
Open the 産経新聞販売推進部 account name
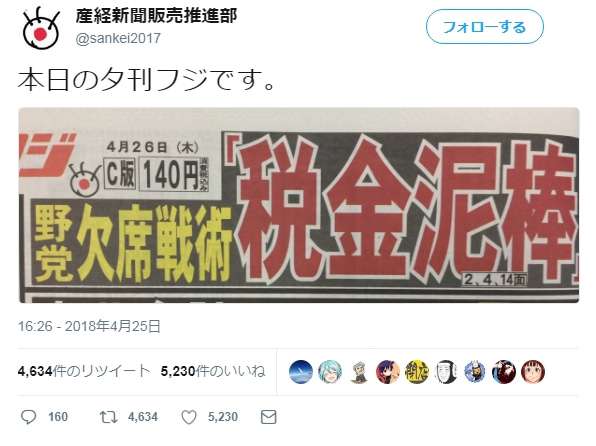[x=156, y=16]
